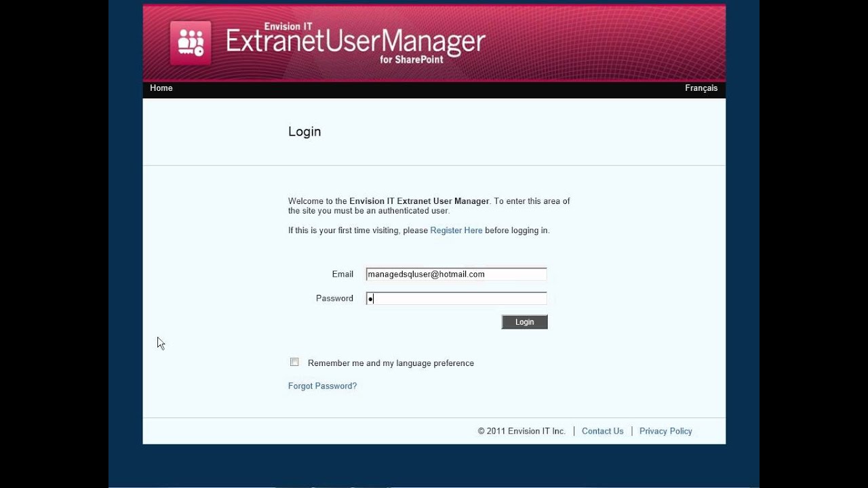Click the Extranet User Manager logo icon

tap(191, 43)
